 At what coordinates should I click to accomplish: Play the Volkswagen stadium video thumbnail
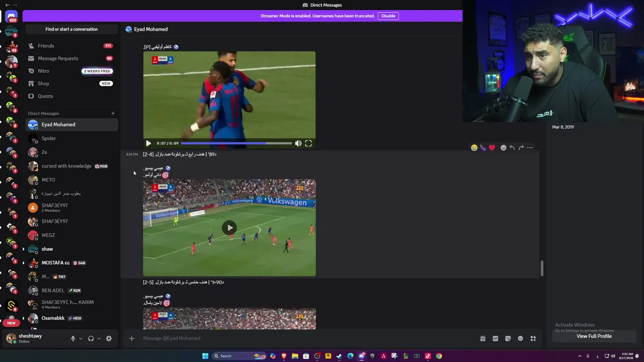(229, 228)
